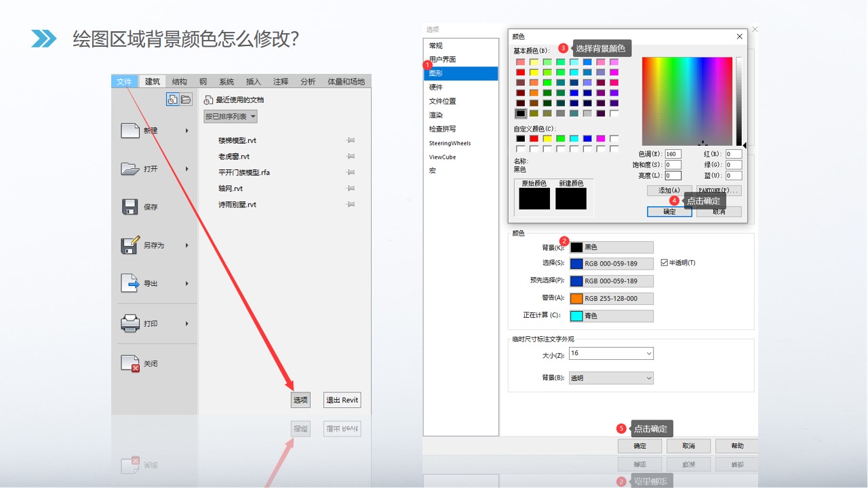Click the 退出 Revit button

[342, 400]
